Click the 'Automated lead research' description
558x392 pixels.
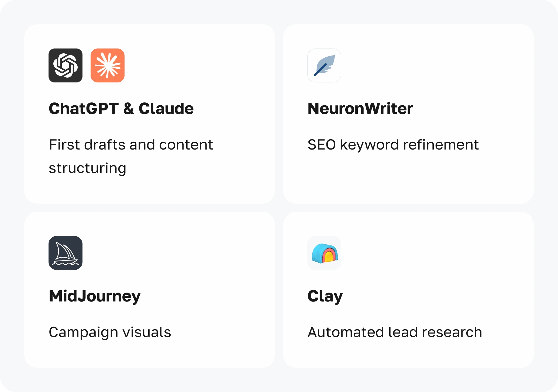[x=395, y=332]
